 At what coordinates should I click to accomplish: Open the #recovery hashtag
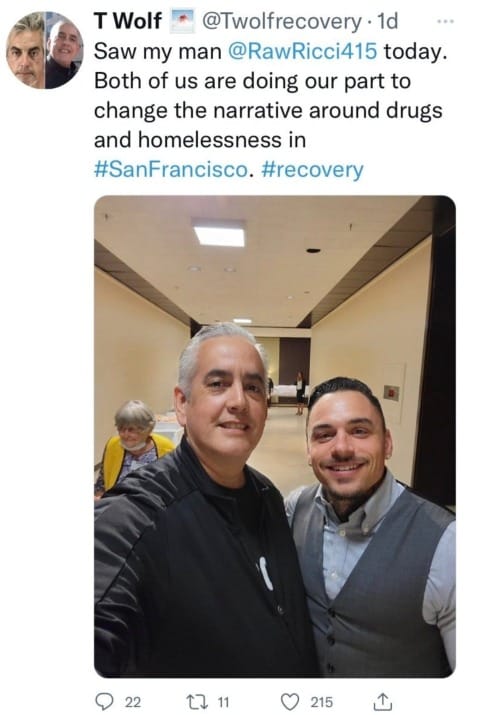pos(313,171)
